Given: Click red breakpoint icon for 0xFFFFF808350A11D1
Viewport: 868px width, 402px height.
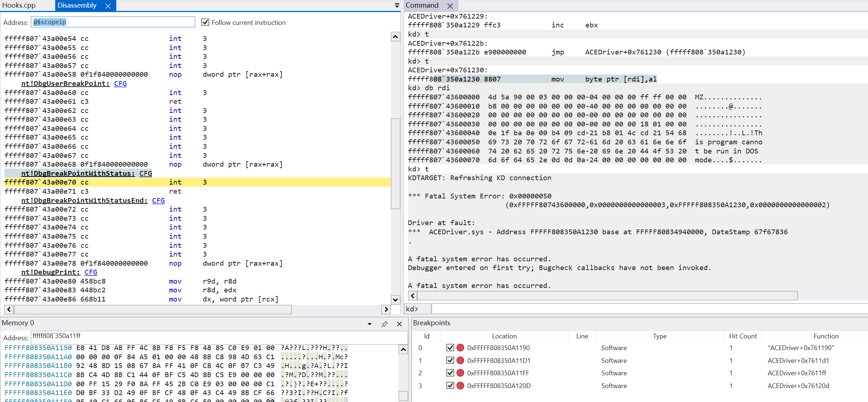Looking at the screenshot, I should (460, 360).
